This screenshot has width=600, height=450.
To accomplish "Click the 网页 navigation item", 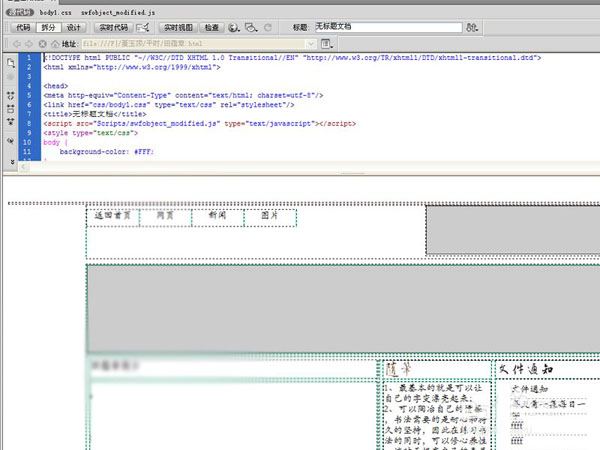I will 165,216.
